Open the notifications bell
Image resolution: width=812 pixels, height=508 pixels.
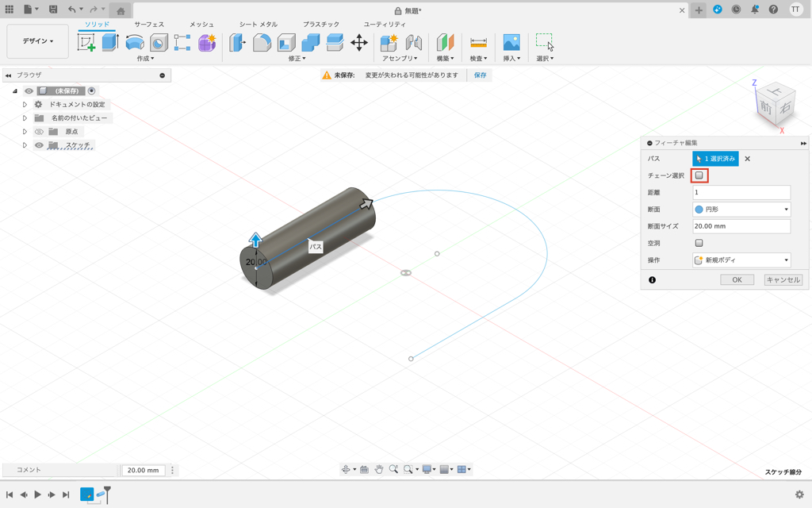pos(755,10)
